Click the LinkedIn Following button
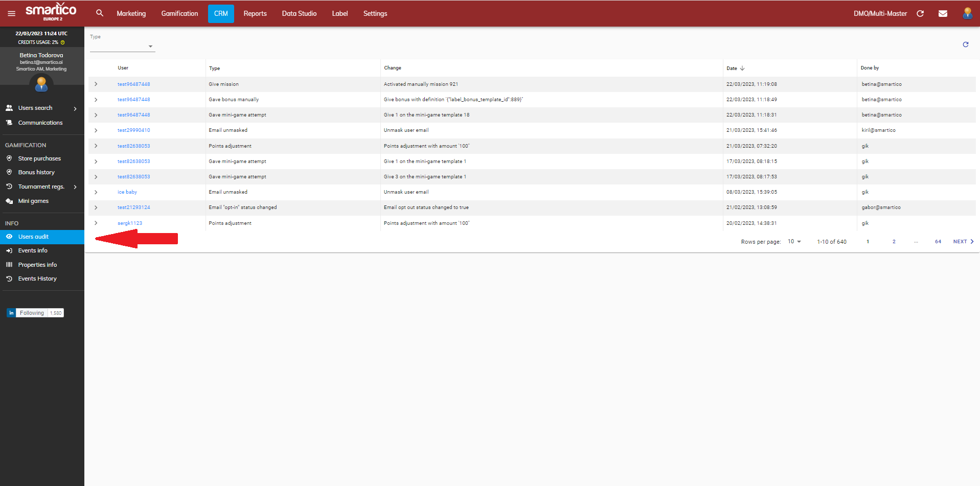Viewport: 980px width, 486px height. click(32, 313)
